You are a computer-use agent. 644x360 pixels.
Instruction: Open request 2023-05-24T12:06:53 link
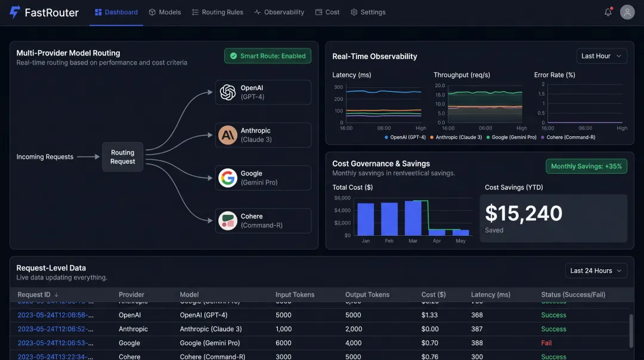tap(55, 343)
